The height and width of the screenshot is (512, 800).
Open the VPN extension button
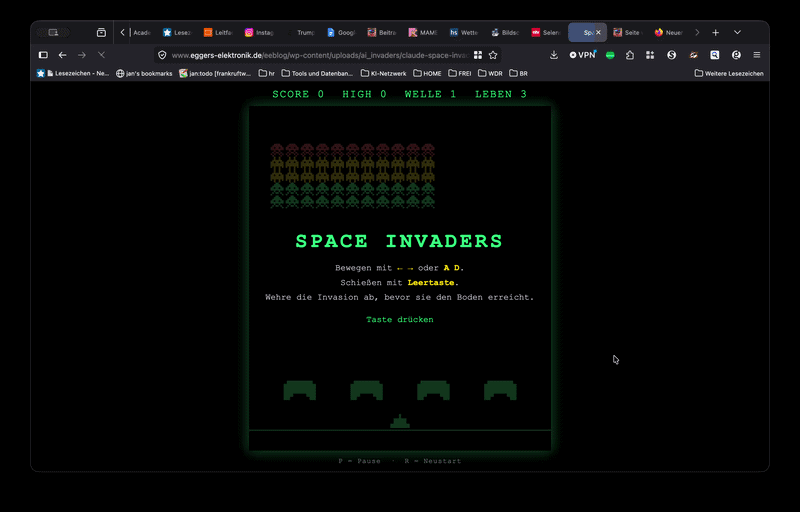583,55
